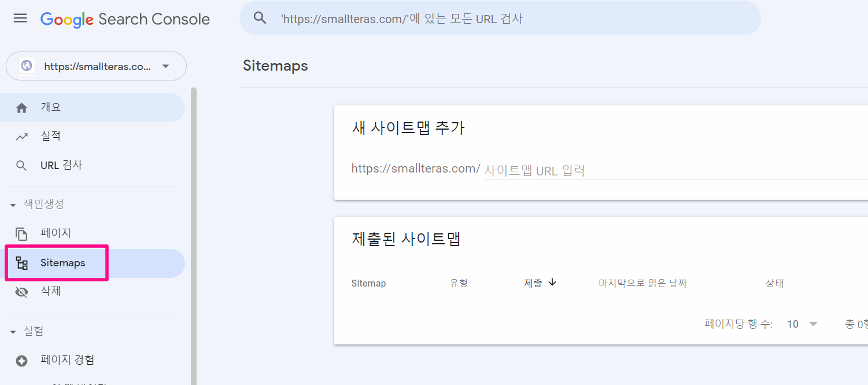Collapse the 색인생성 section
This screenshot has height=385, width=868.
point(37,204)
